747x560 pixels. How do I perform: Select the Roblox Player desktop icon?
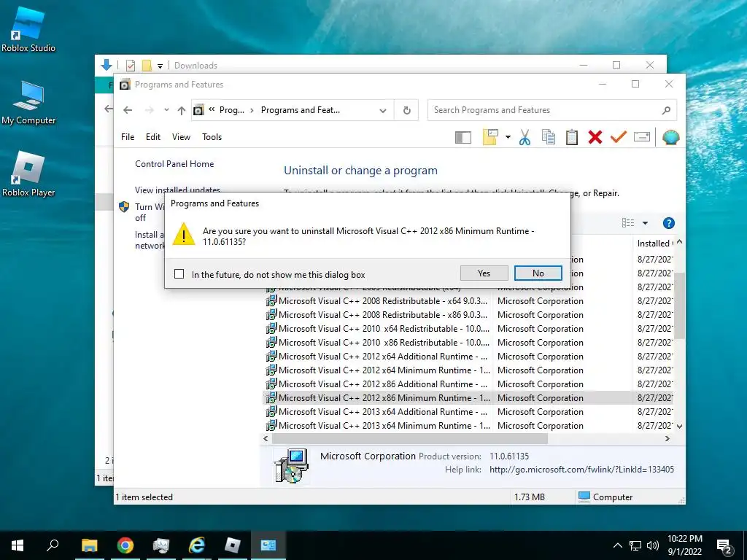(28, 174)
